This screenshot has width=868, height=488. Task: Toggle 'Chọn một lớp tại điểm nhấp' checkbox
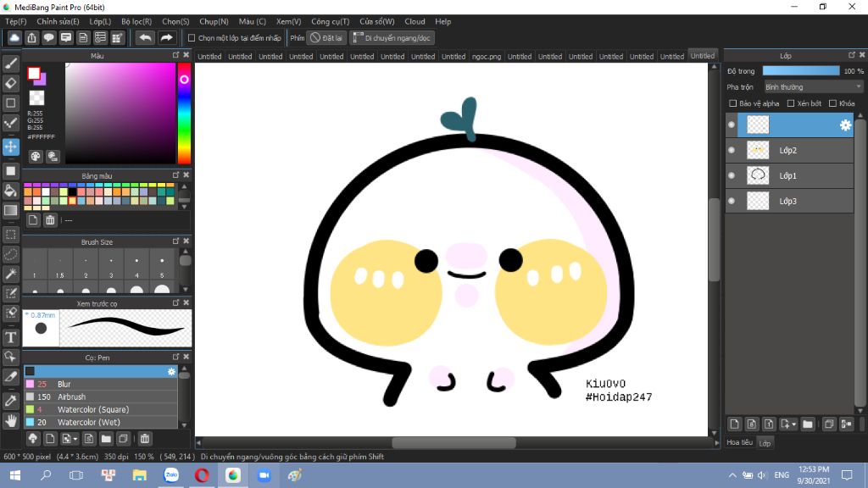[192, 38]
